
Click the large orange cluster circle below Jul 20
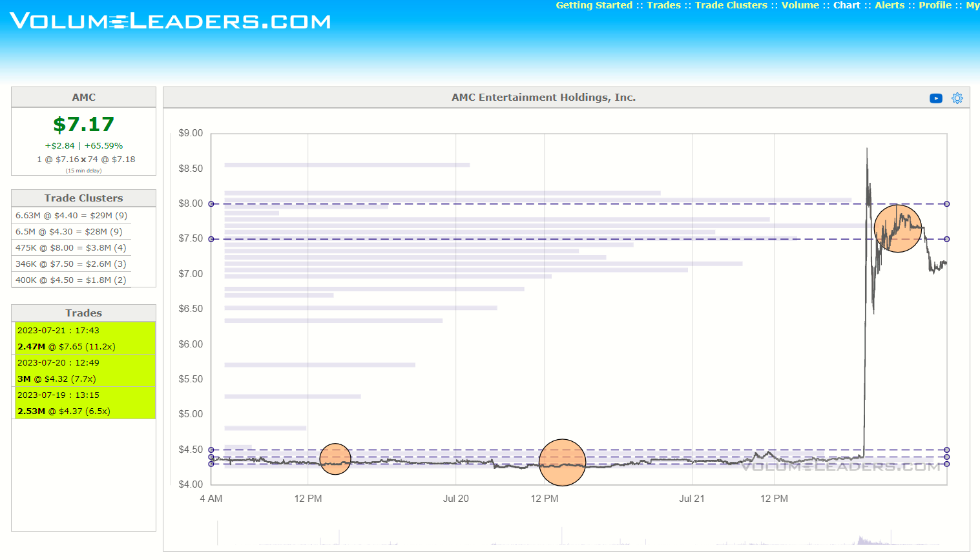pyautogui.click(x=562, y=462)
